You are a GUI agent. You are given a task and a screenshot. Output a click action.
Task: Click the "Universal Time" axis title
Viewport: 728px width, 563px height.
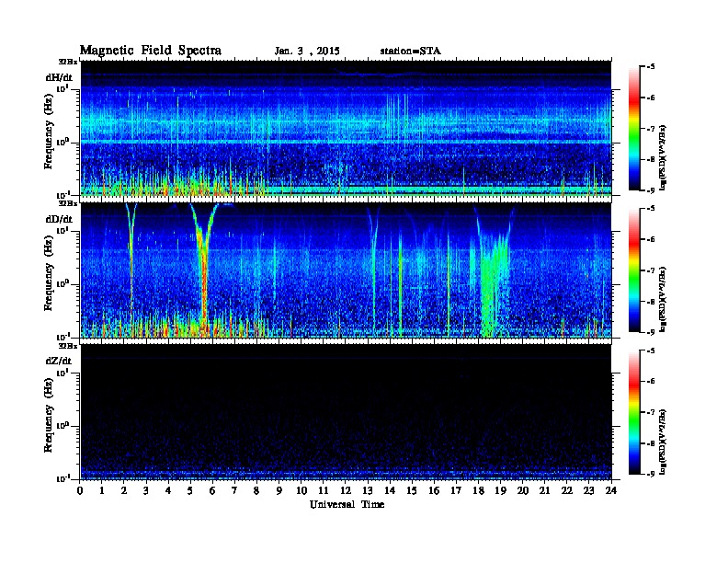click(347, 504)
